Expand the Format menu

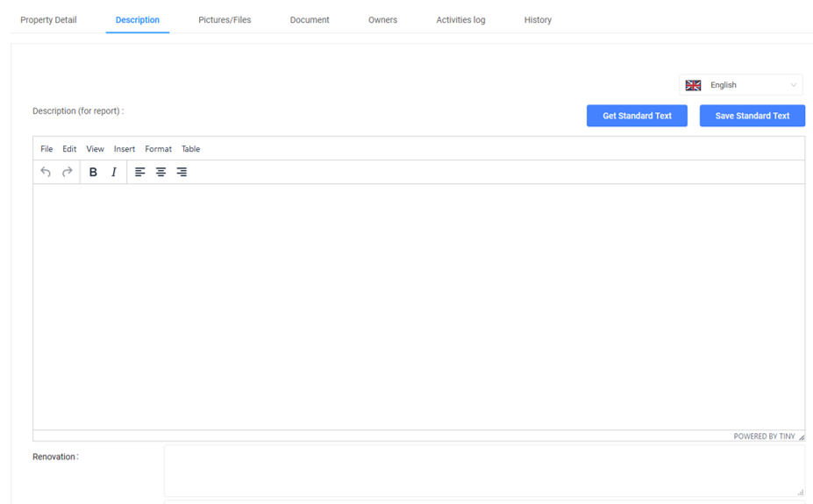tap(158, 149)
